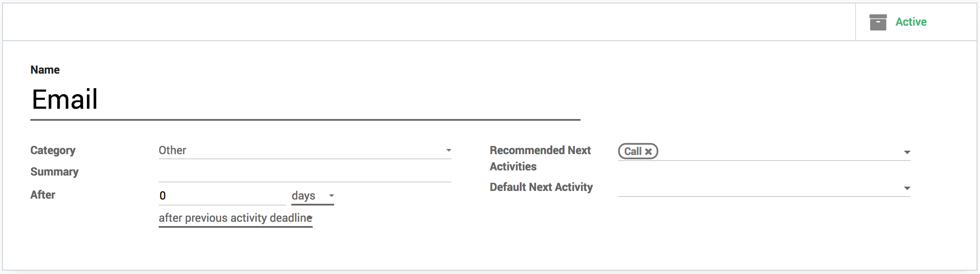Click the Name label above Email

point(45,70)
